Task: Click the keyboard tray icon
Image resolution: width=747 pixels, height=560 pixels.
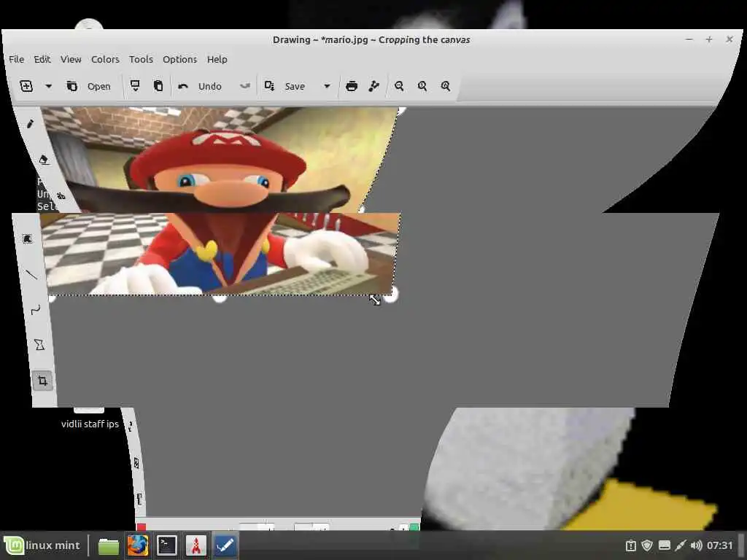Action: coord(664,545)
